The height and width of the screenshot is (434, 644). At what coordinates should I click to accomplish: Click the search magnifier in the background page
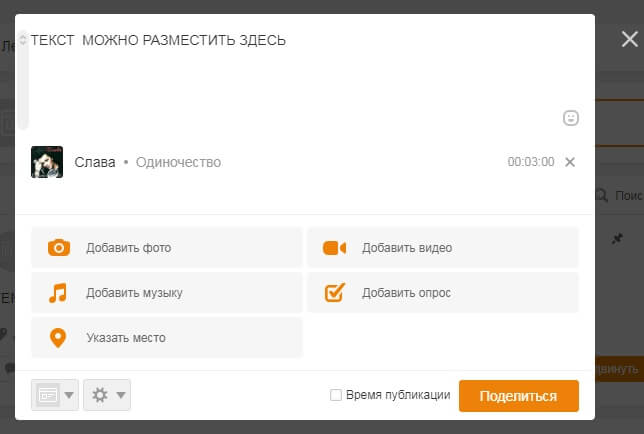tap(601, 195)
